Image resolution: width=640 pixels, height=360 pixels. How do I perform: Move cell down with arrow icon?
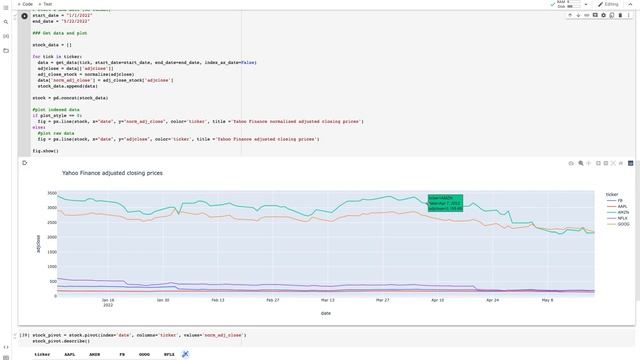578,16
